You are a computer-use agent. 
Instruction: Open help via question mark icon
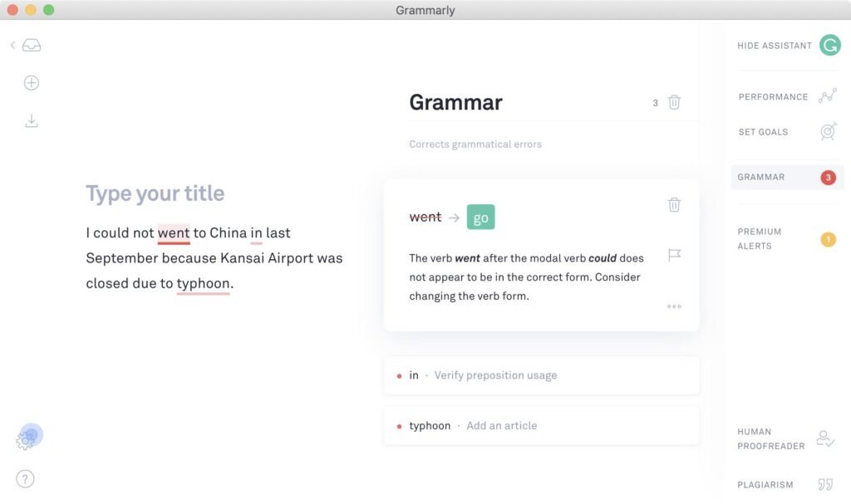tap(25, 478)
